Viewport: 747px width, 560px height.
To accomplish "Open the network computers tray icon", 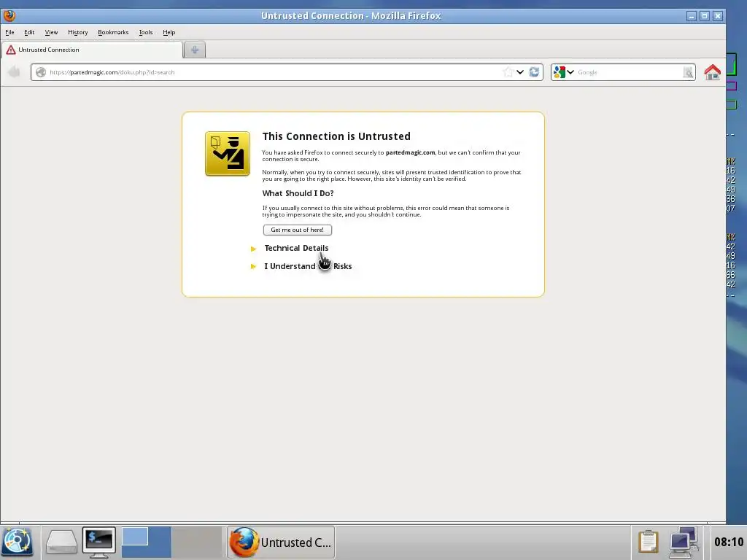I will coord(684,542).
